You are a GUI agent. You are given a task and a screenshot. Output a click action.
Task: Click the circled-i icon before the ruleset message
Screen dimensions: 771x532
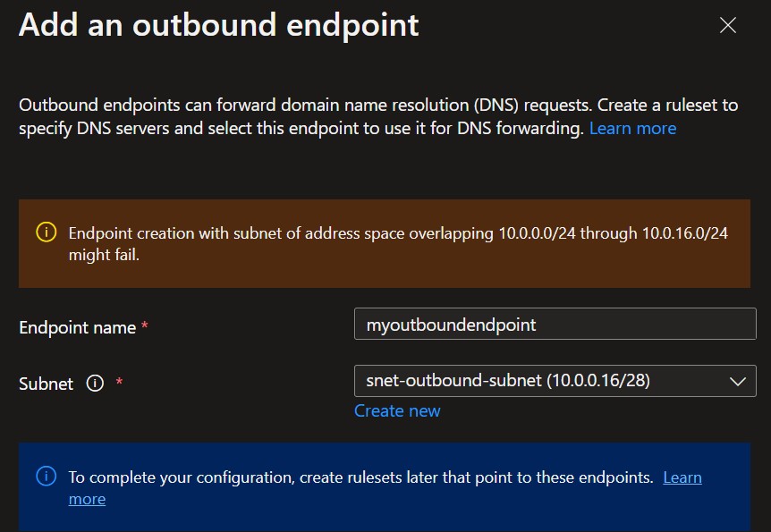pyautogui.click(x=46, y=477)
